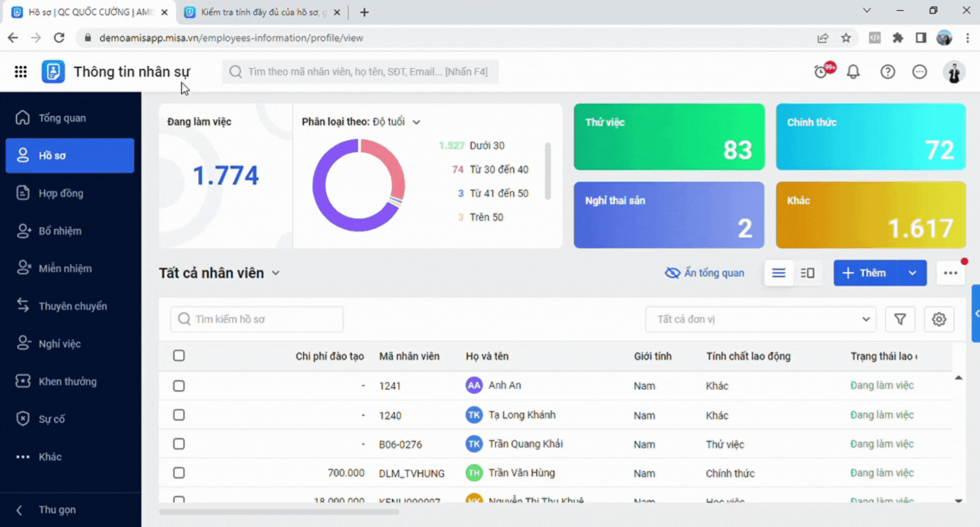Image resolution: width=980 pixels, height=527 pixels.
Task: Open table settings gear icon
Action: (939, 319)
